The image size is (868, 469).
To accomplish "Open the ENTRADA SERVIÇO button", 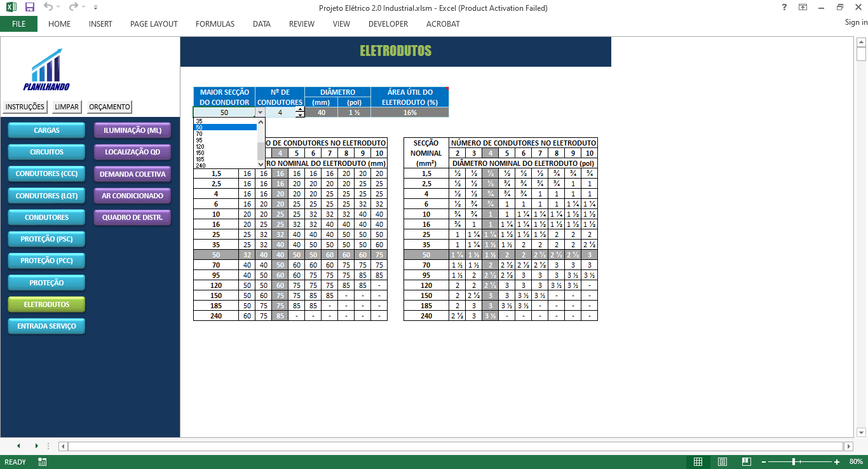I will [46, 326].
